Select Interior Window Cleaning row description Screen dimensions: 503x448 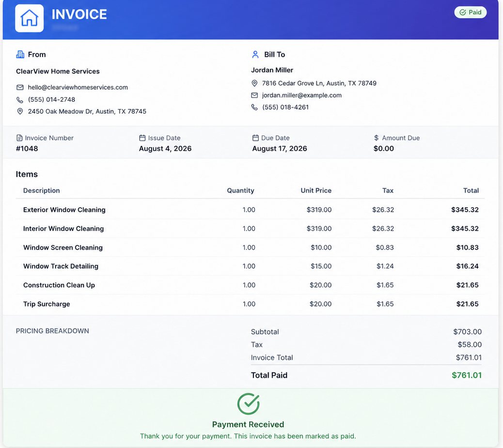[63, 229]
